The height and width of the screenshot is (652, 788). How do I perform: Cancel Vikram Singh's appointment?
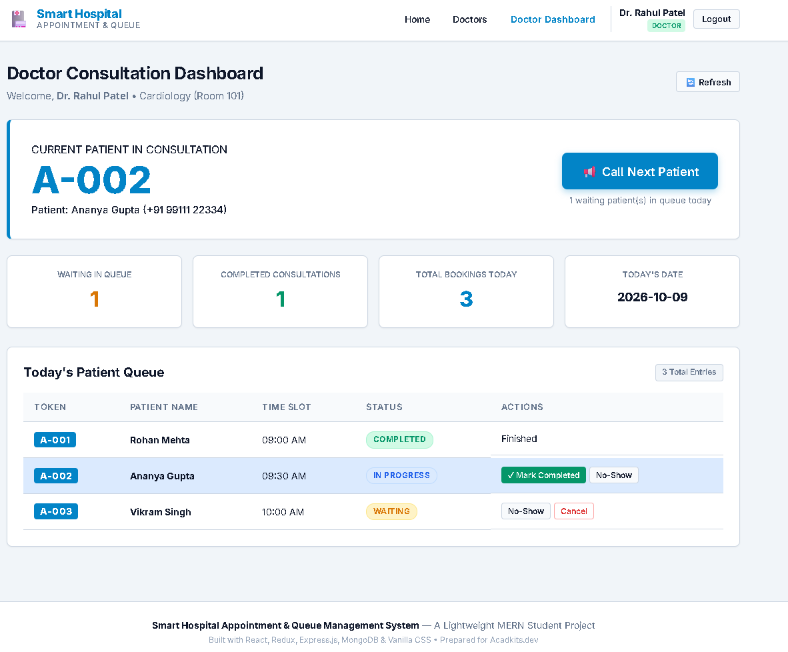point(573,511)
